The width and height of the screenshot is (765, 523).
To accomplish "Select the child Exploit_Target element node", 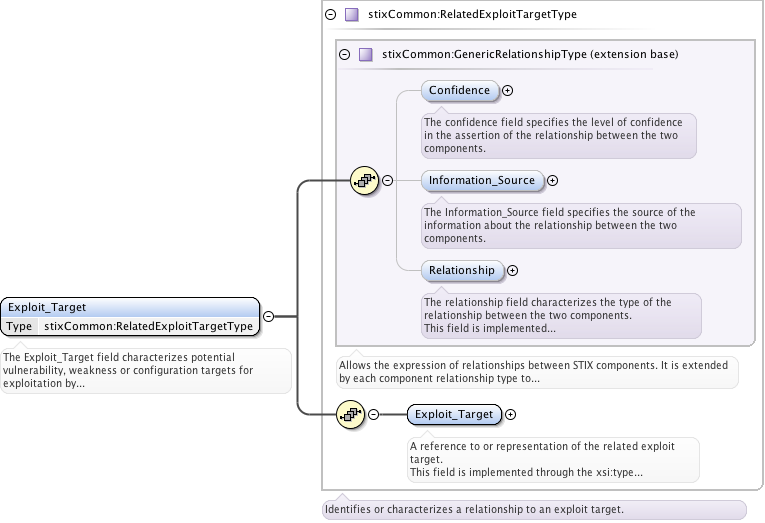I will point(454,414).
